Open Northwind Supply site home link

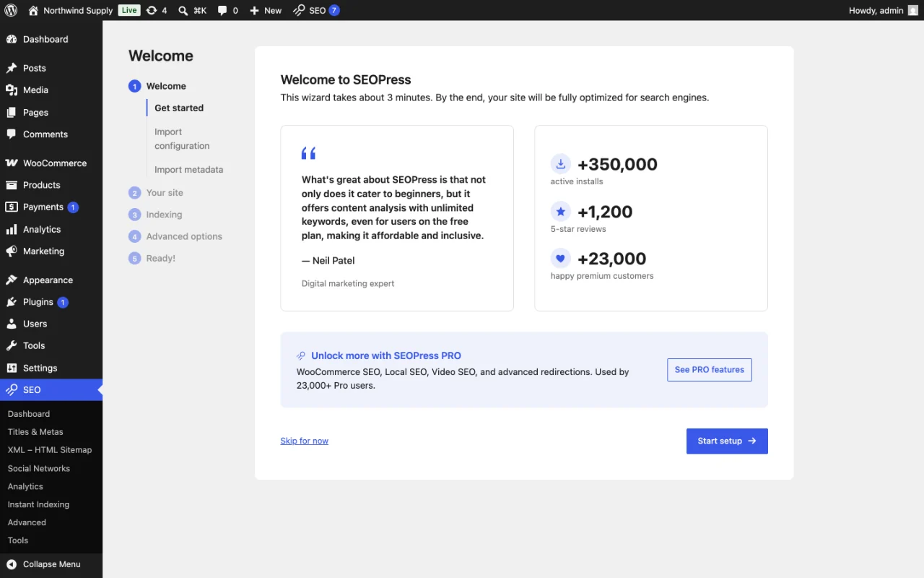tap(70, 10)
